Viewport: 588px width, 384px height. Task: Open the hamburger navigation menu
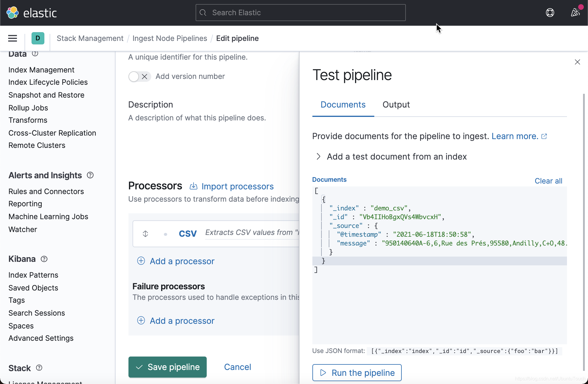(x=12, y=38)
